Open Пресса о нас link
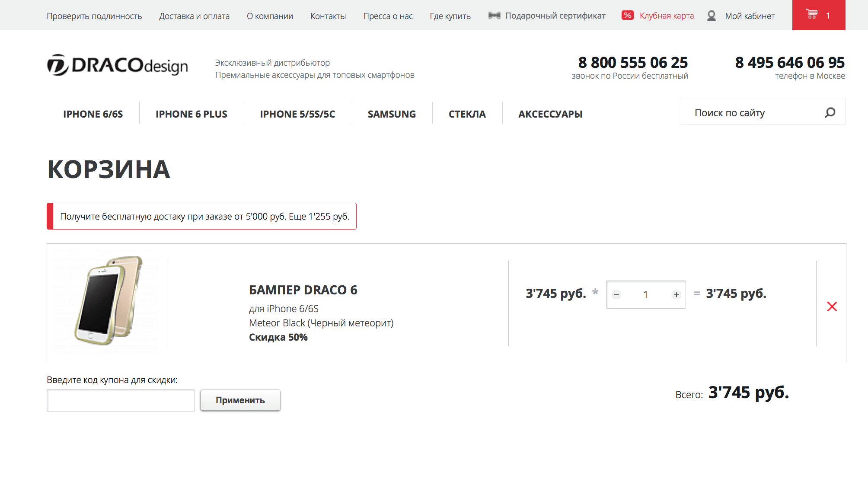The width and height of the screenshot is (868, 485). [388, 16]
